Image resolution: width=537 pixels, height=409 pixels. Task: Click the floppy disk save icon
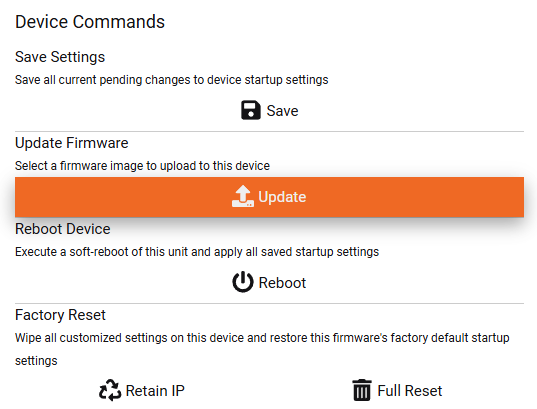pyautogui.click(x=251, y=110)
